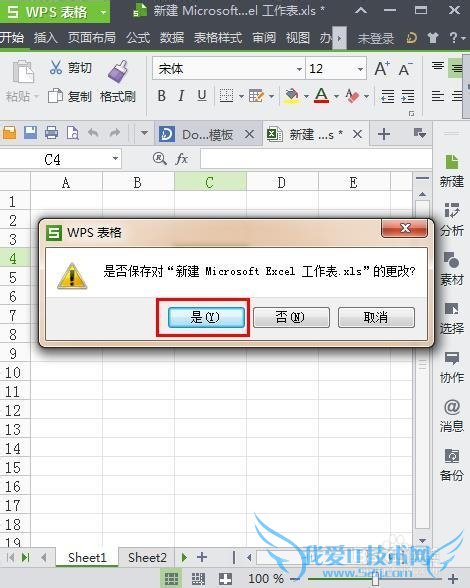
Task: Close the WPS 表格 dialog with X
Action: pos(404,228)
